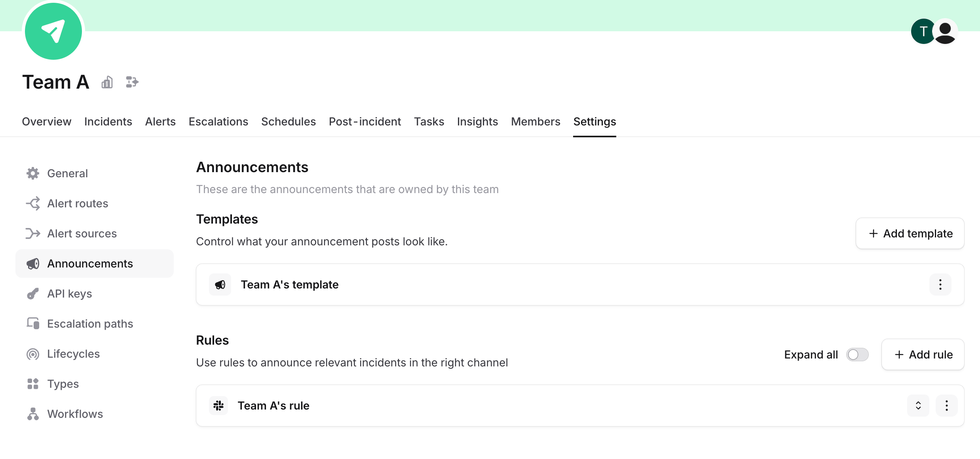Click the Add rule button

click(923, 355)
